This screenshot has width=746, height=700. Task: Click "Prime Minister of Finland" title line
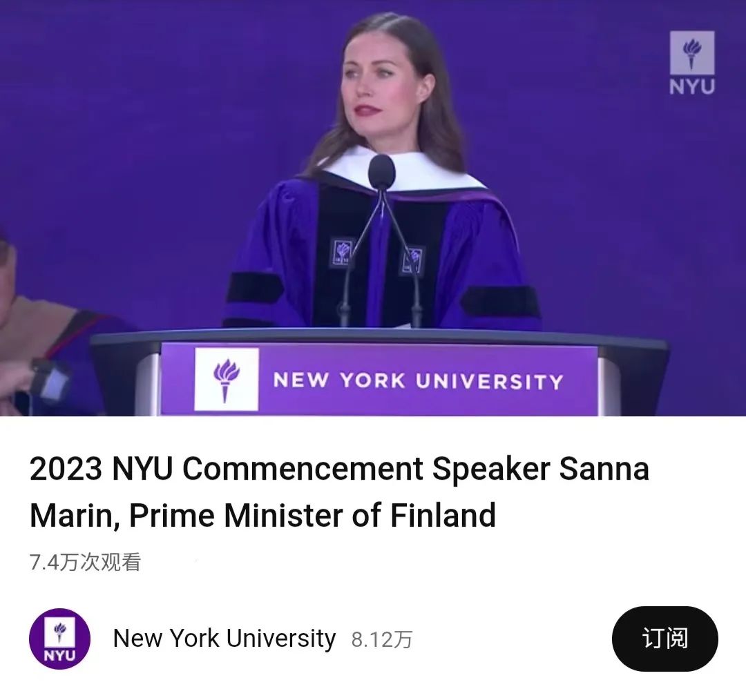click(x=312, y=515)
